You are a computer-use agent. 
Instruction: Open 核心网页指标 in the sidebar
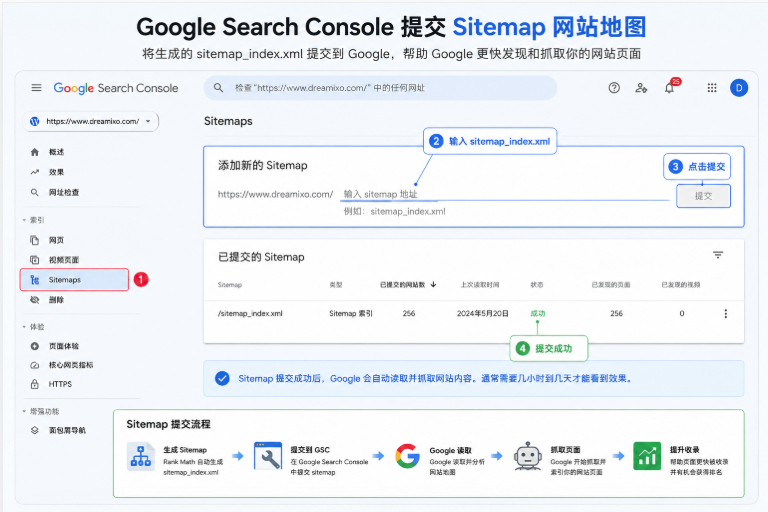point(71,365)
